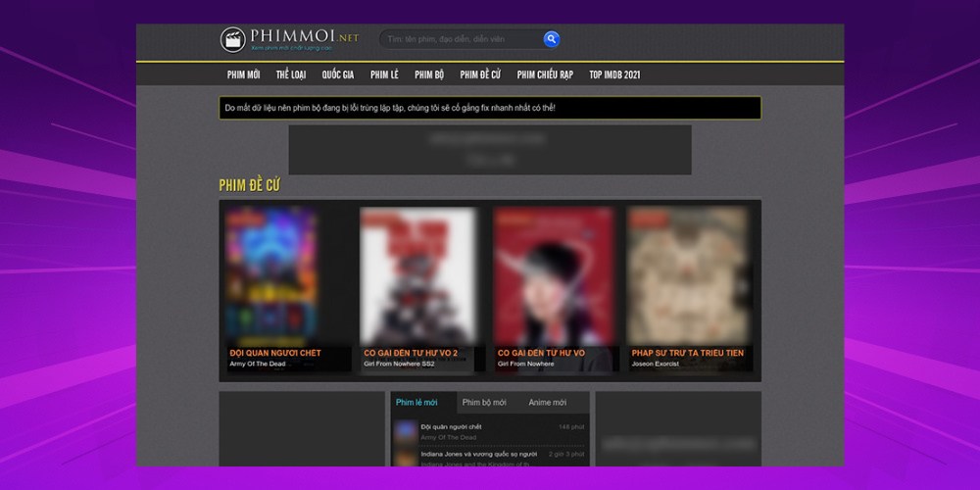Click the blurred ad banner below notice
980x490 pixels.
pos(490,150)
